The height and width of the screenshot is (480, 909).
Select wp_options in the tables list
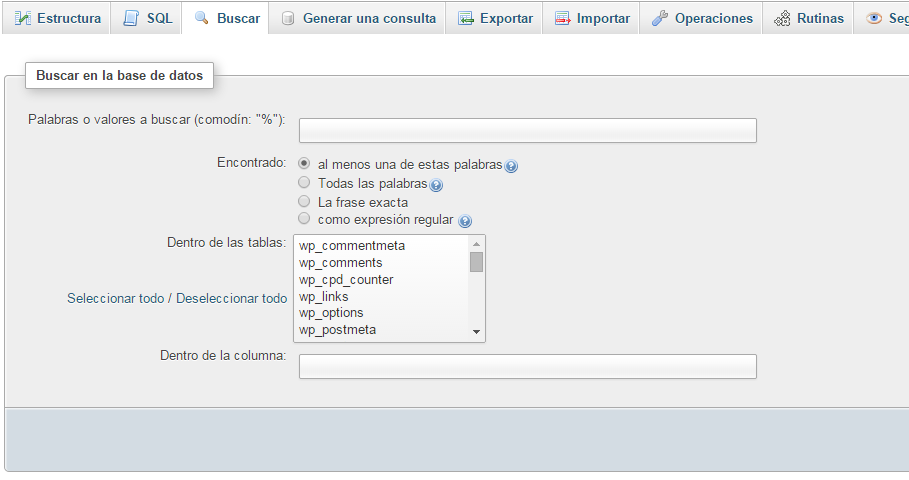[x=331, y=313]
